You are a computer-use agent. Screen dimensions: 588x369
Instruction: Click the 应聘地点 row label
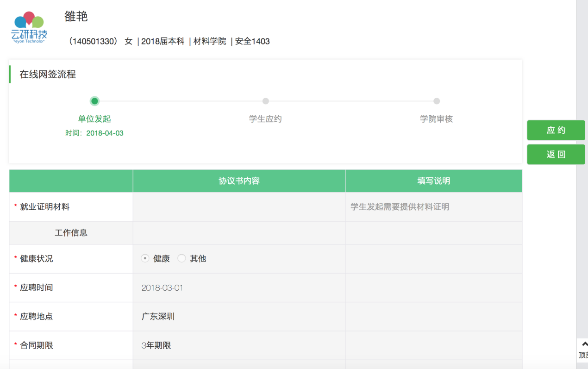point(37,317)
